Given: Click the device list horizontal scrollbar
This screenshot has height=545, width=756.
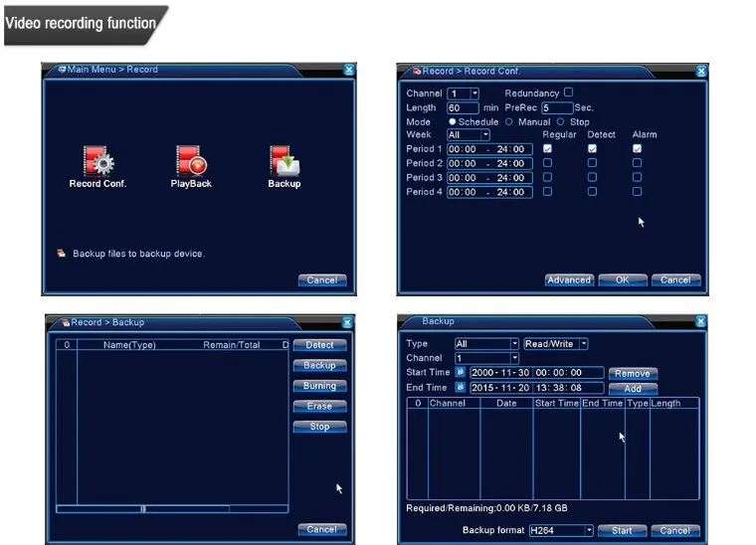Looking at the screenshot, I should tap(172, 509).
